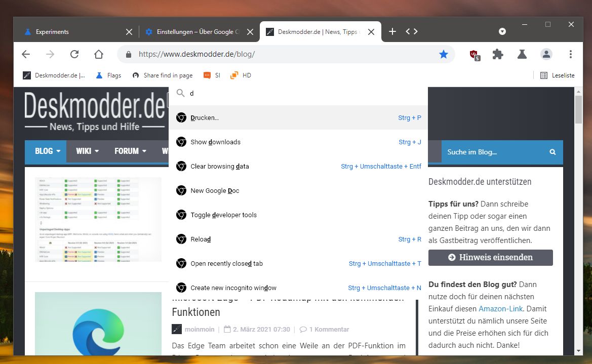Choose Create new incognito window command
The height and width of the screenshot is (364, 592).
pos(298,288)
